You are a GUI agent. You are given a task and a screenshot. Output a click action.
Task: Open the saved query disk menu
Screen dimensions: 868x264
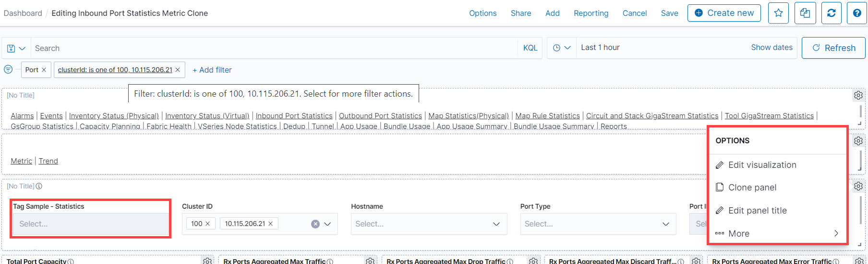(x=16, y=48)
